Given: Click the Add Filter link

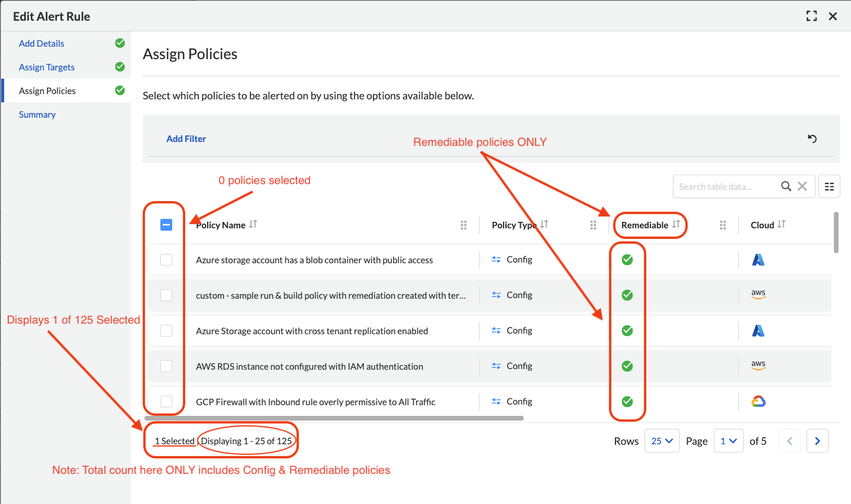Looking at the screenshot, I should (186, 139).
